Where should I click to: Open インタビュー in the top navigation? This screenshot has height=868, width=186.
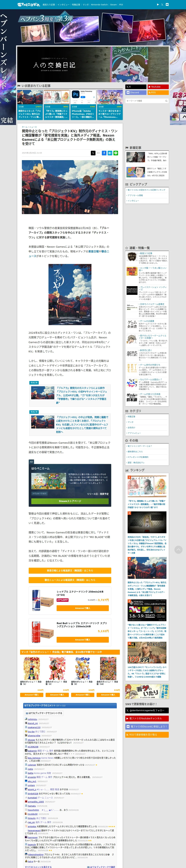(63, 5)
